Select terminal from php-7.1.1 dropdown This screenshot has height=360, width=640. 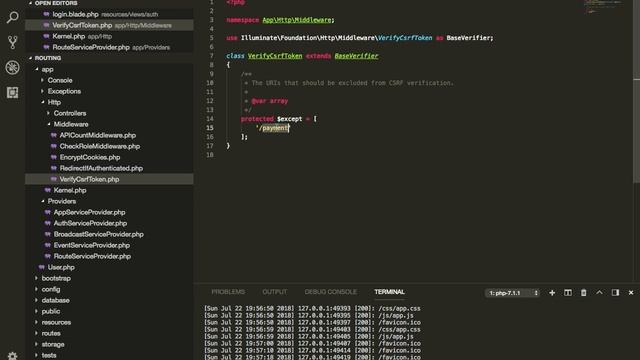pyautogui.click(x=513, y=293)
